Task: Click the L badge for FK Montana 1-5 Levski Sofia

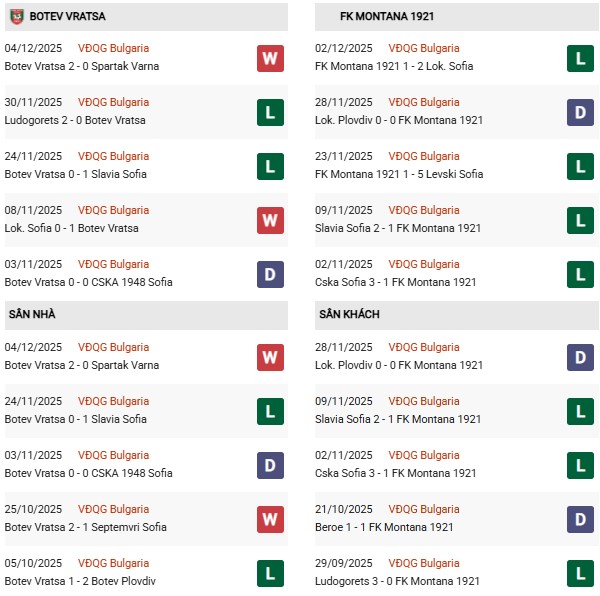Action: click(x=580, y=166)
